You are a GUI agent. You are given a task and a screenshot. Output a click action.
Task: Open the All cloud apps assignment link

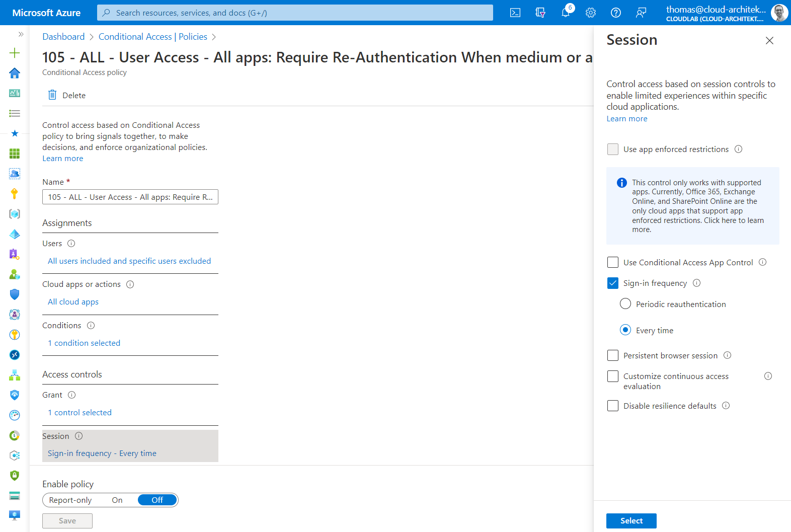(73, 301)
